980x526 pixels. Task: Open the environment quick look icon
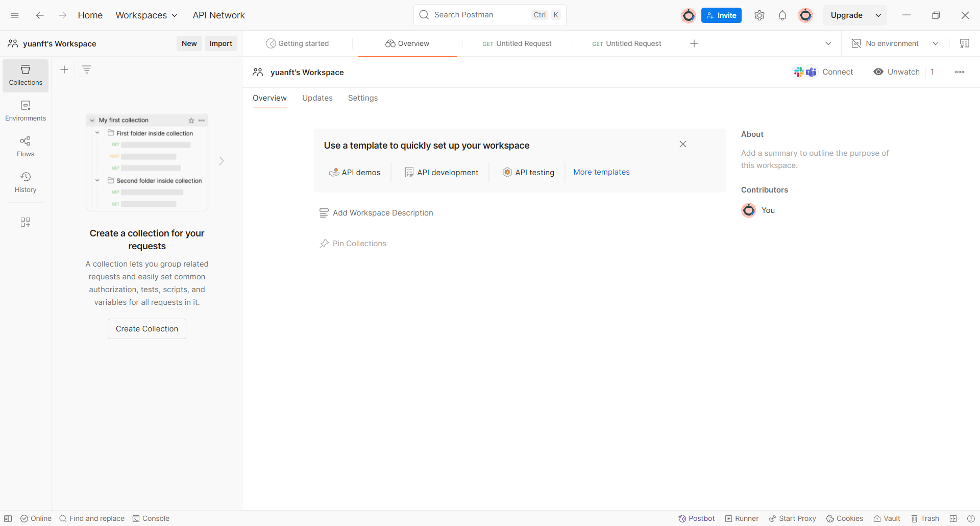point(965,43)
